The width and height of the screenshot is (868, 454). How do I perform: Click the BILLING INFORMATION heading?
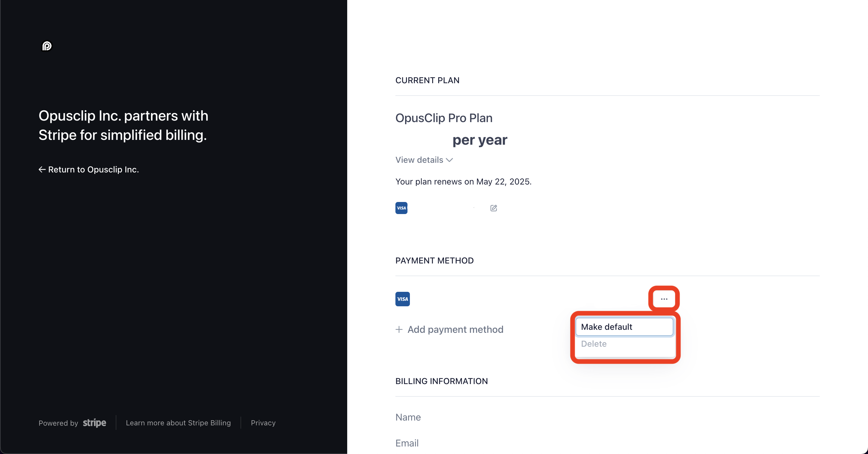coord(442,381)
